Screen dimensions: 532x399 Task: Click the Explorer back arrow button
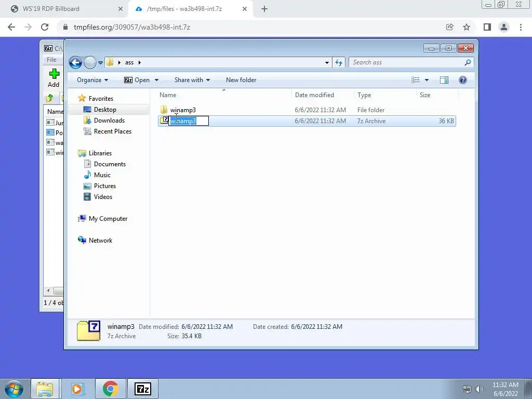(x=75, y=62)
